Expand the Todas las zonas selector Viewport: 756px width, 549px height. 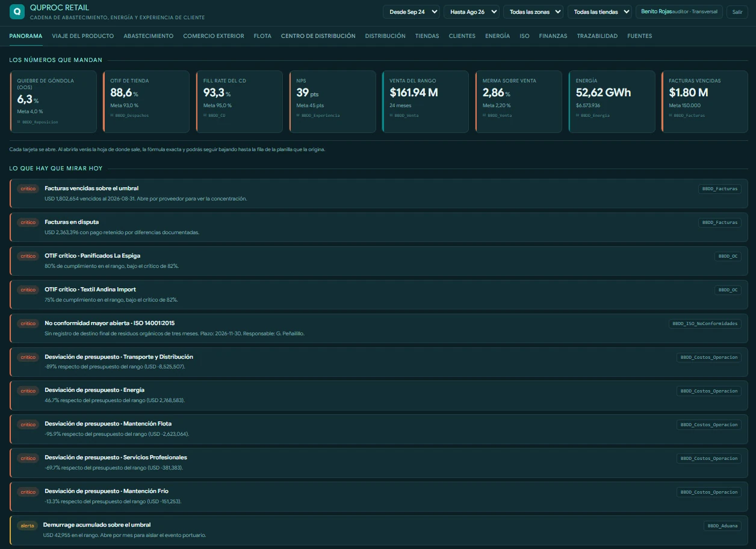tap(533, 12)
